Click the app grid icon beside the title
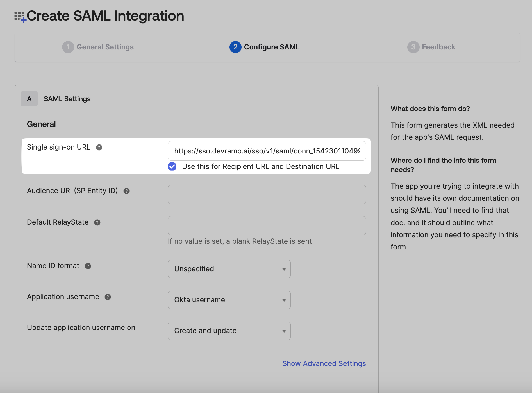532x393 pixels. click(x=20, y=17)
